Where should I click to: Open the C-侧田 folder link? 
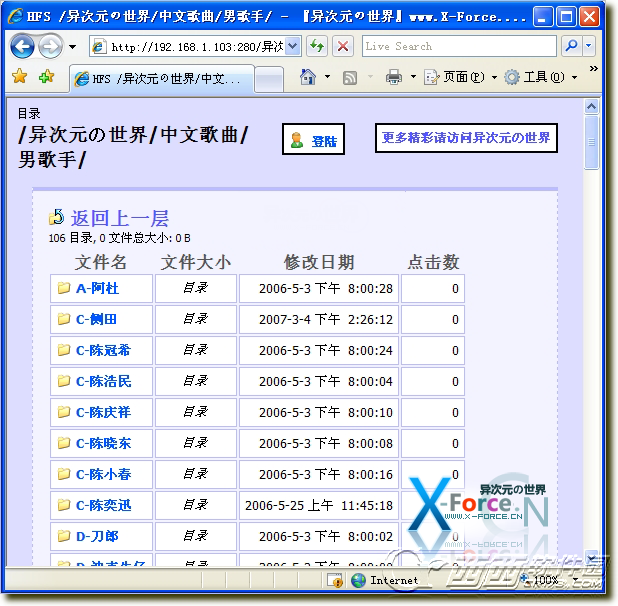96,319
